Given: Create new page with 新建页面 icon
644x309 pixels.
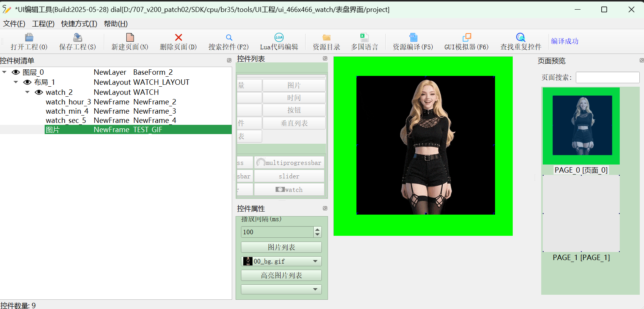Looking at the screenshot, I should tap(130, 37).
